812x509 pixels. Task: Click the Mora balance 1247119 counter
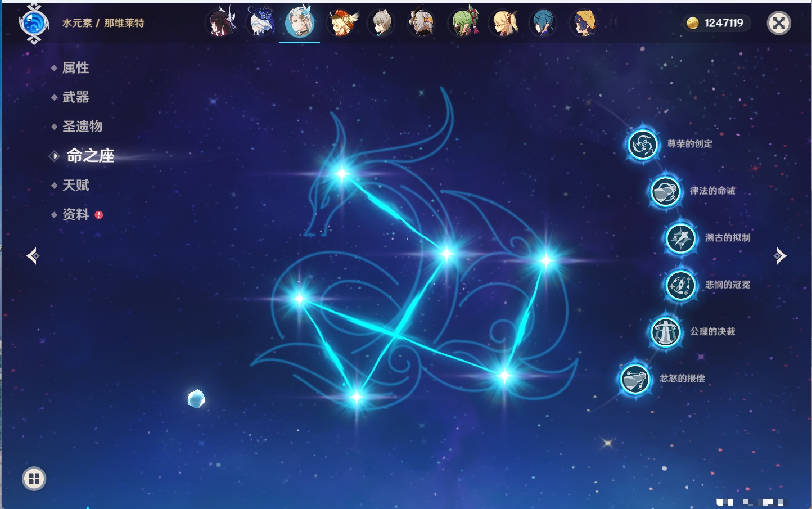click(716, 23)
